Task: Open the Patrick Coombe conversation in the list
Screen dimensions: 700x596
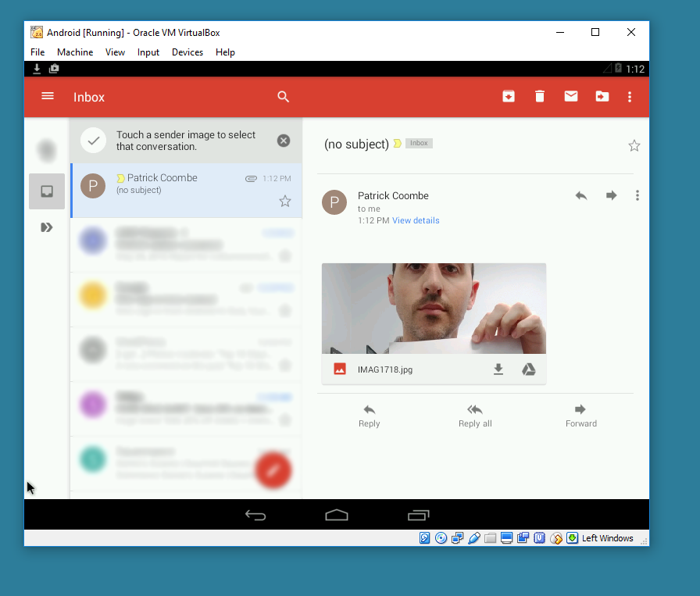Action: point(186,191)
